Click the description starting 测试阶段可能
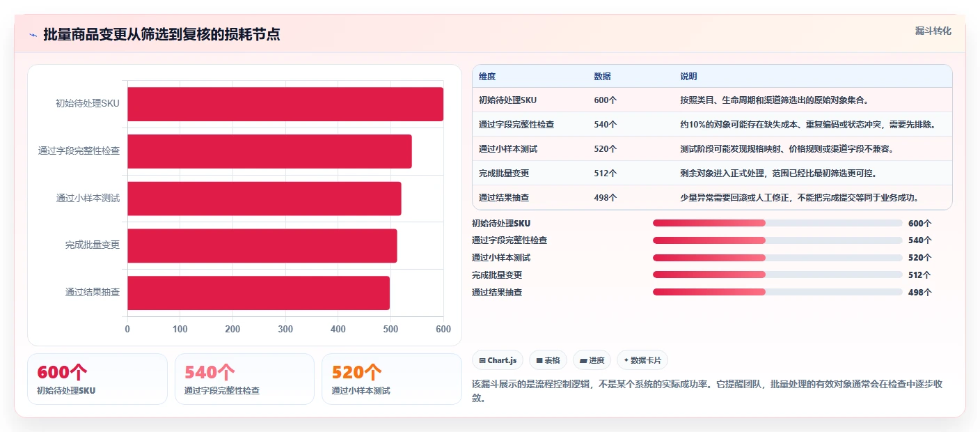Image resolution: width=980 pixels, height=432 pixels. click(x=787, y=149)
